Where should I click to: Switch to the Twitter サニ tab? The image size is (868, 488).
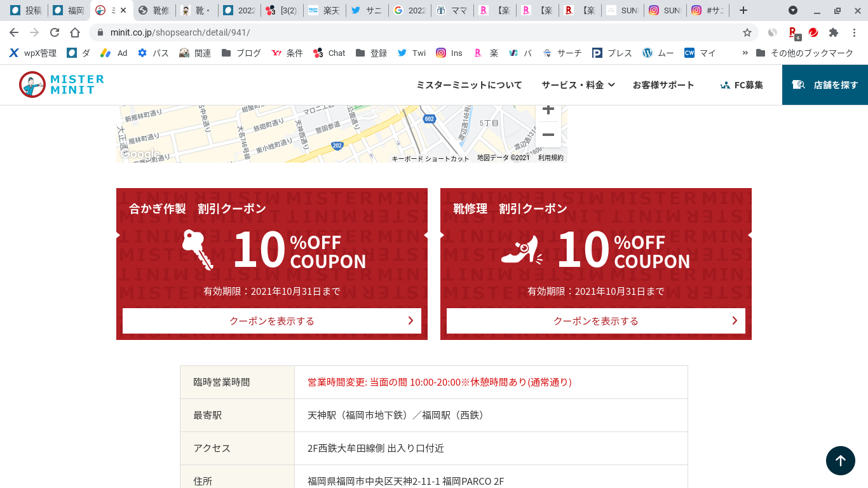[x=367, y=10]
